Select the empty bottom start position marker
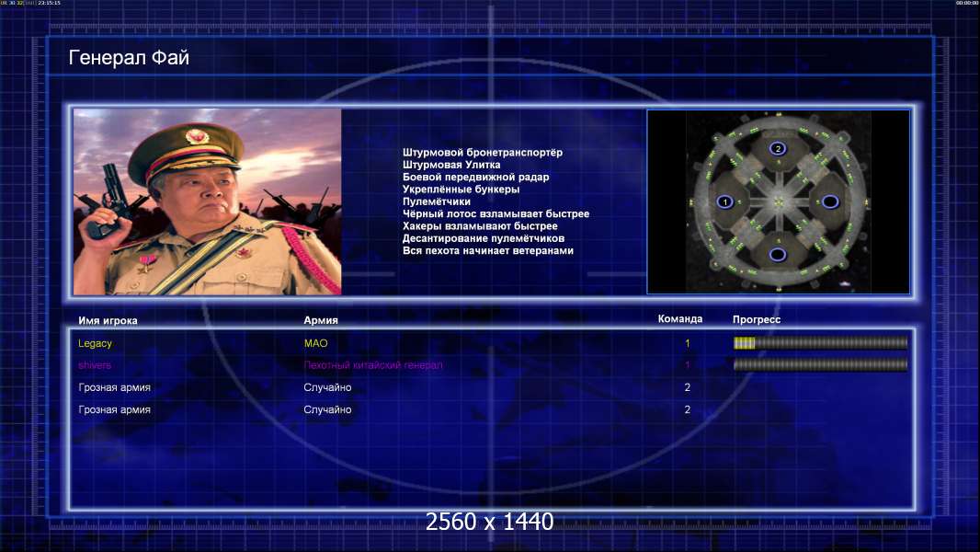 click(778, 255)
